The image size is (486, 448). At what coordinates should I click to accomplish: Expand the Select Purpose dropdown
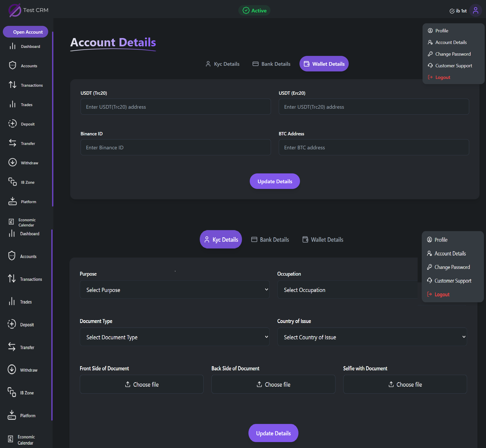pyautogui.click(x=175, y=290)
